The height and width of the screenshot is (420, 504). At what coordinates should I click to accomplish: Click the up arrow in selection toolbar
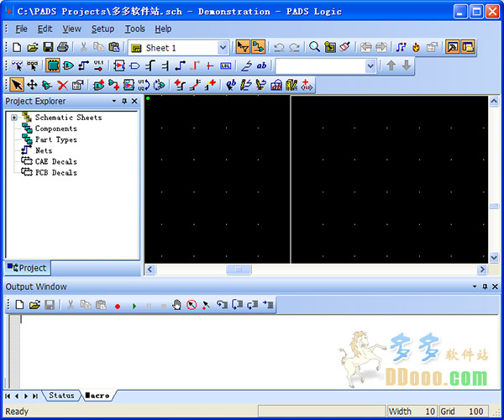(391, 66)
